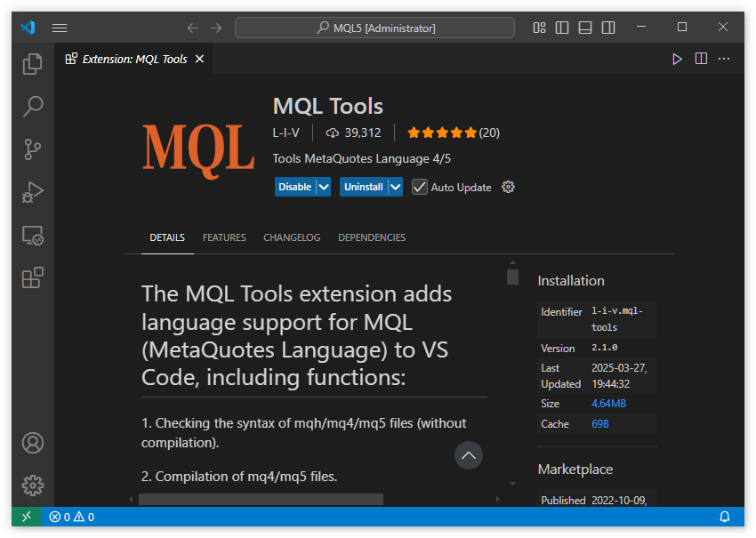Open extension settings gear next to Auto Update
Screen dimensions: 756x538
[508, 187]
